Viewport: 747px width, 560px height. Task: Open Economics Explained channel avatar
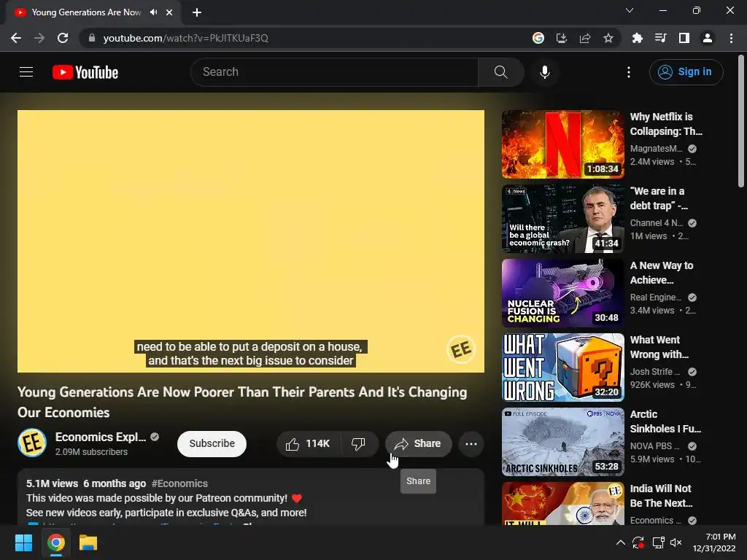[32, 443]
